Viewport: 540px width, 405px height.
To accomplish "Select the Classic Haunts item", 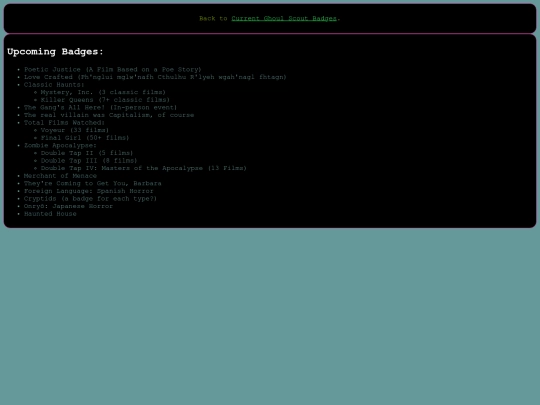I will click(x=54, y=85).
